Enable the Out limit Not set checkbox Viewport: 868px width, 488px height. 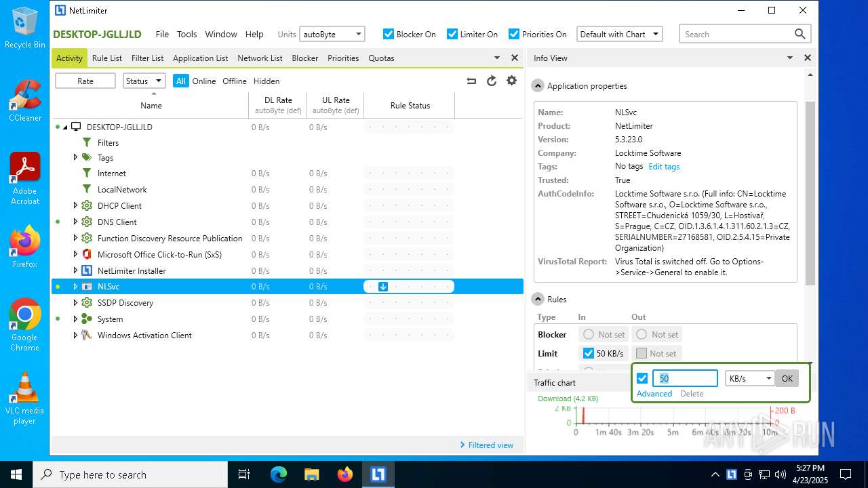click(x=642, y=353)
